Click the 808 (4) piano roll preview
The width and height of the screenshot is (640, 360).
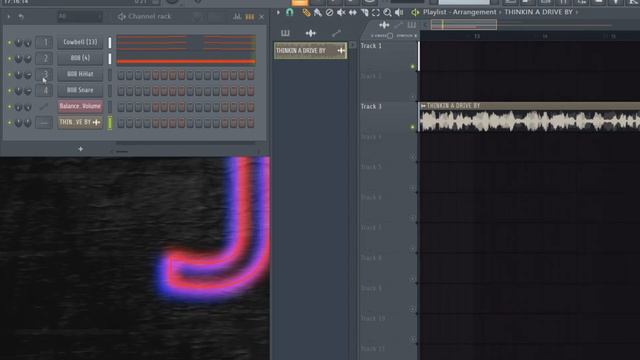186,58
